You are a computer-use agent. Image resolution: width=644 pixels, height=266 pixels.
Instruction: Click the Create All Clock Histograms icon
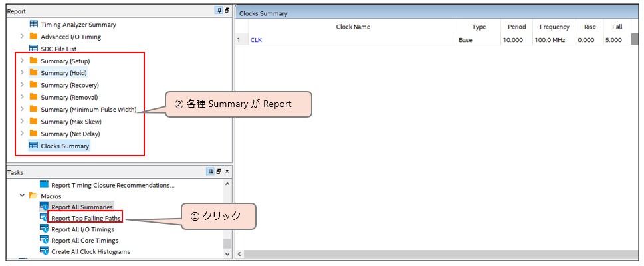[x=44, y=251]
